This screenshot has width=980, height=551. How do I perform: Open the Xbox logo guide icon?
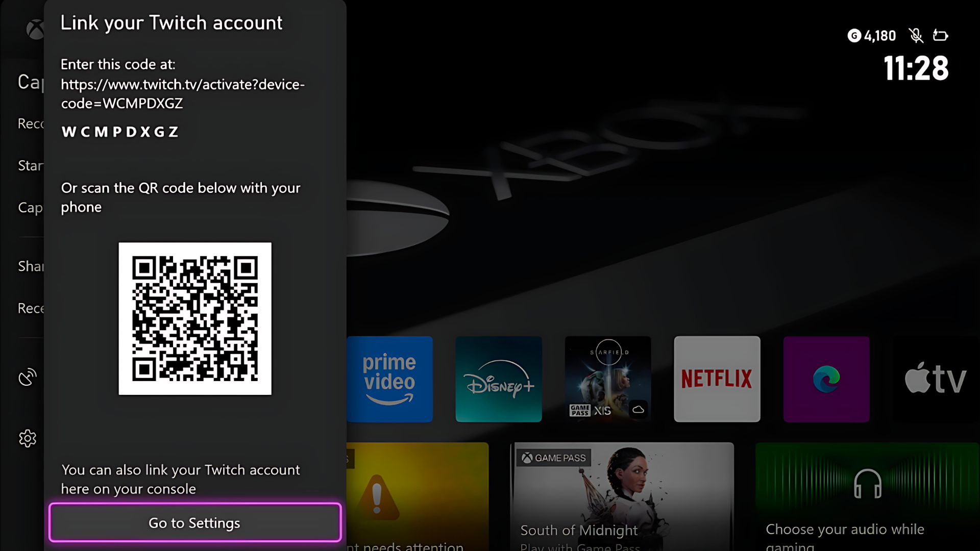[35, 30]
